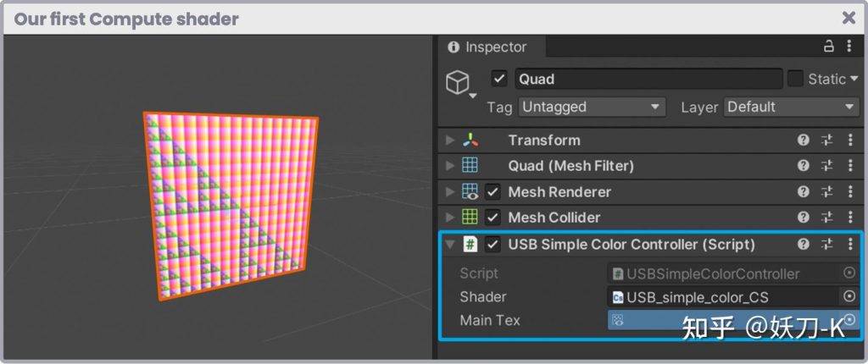Open object picker for Shader field
Image resolution: width=868 pixels, height=364 pixels.
pos(849,297)
